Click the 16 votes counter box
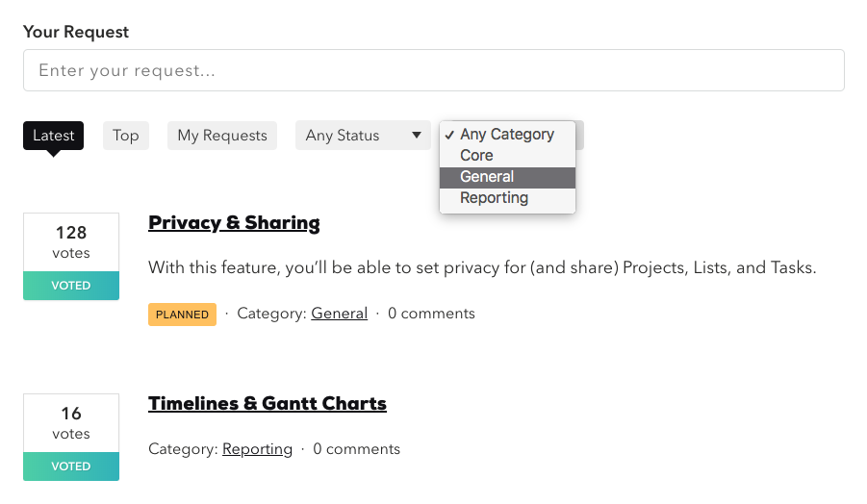This screenshot has height=504, width=867. (71, 423)
